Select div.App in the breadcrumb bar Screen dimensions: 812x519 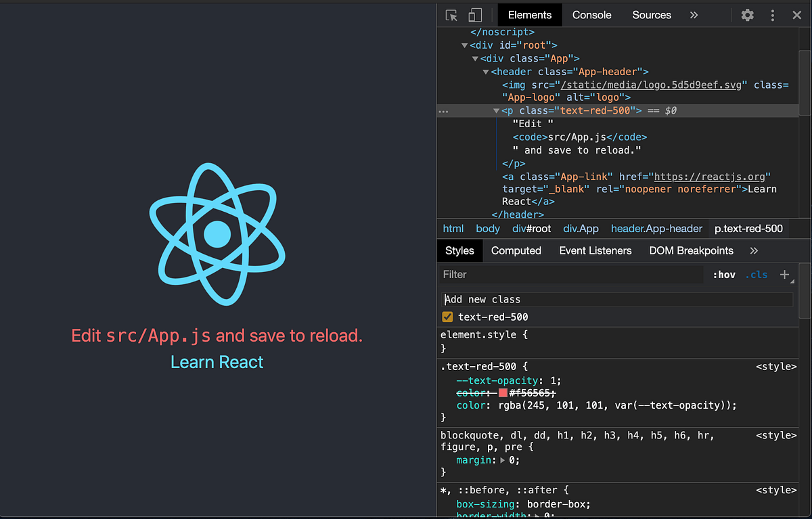[x=581, y=228]
